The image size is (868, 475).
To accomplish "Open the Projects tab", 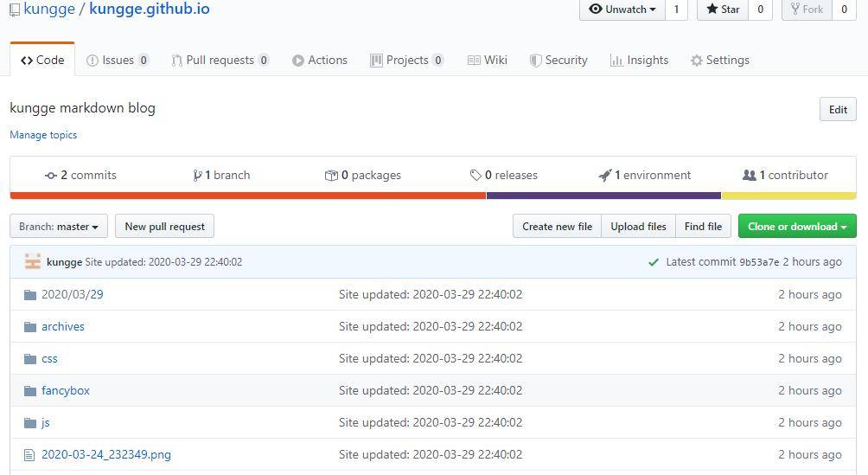I will (x=407, y=60).
